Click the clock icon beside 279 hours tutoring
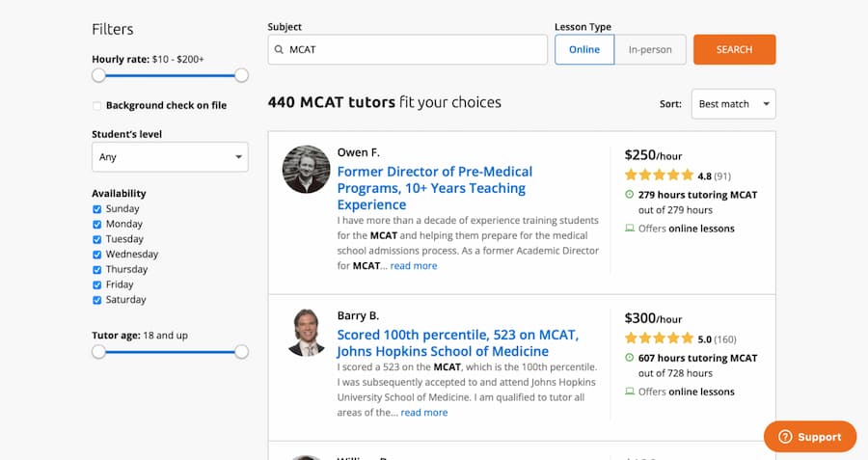This screenshot has width=868, height=460. (630, 194)
